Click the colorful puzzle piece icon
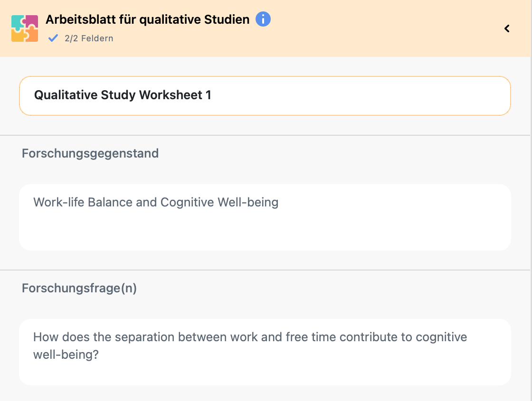This screenshot has height=401, width=532. point(25,28)
